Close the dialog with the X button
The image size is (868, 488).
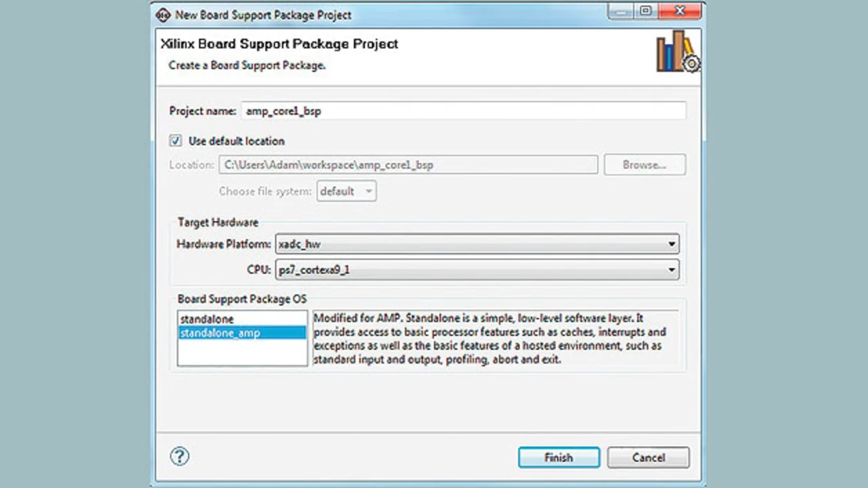(x=679, y=12)
